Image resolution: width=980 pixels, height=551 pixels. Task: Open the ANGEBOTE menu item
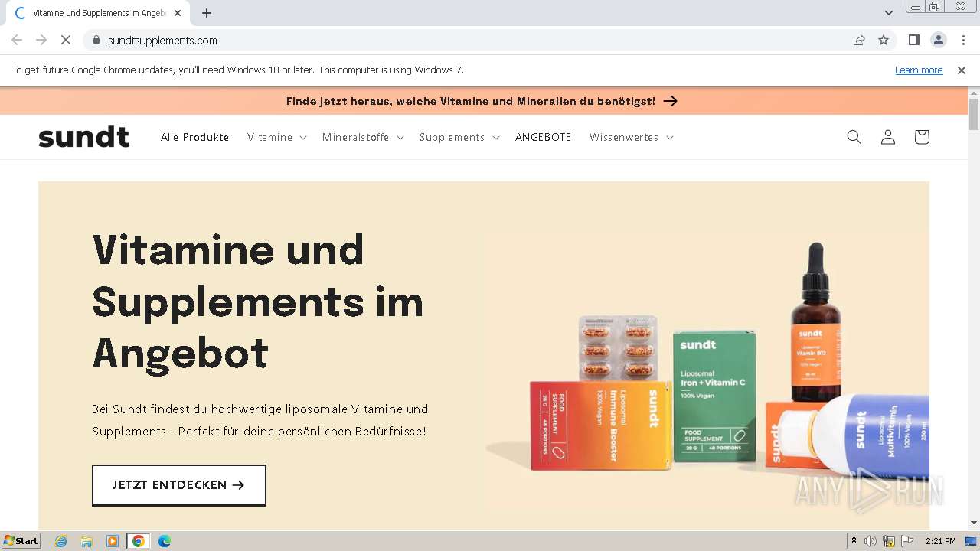[x=544, y=137]
